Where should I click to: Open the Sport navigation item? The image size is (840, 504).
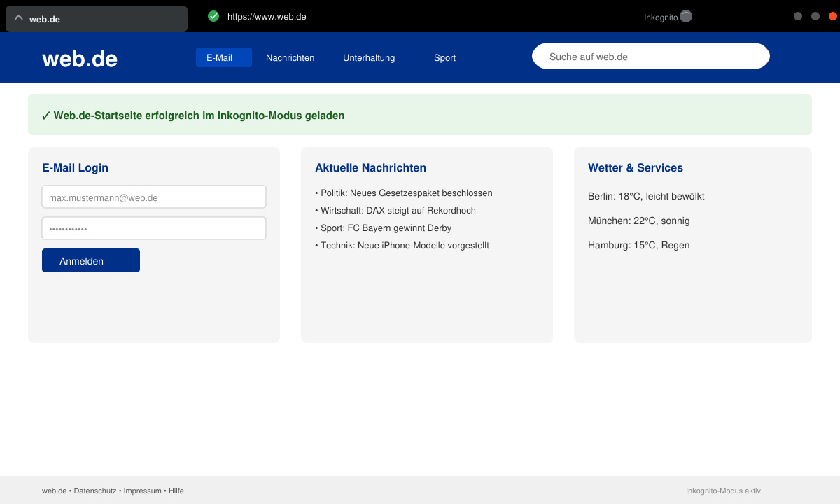pos(444,57)
